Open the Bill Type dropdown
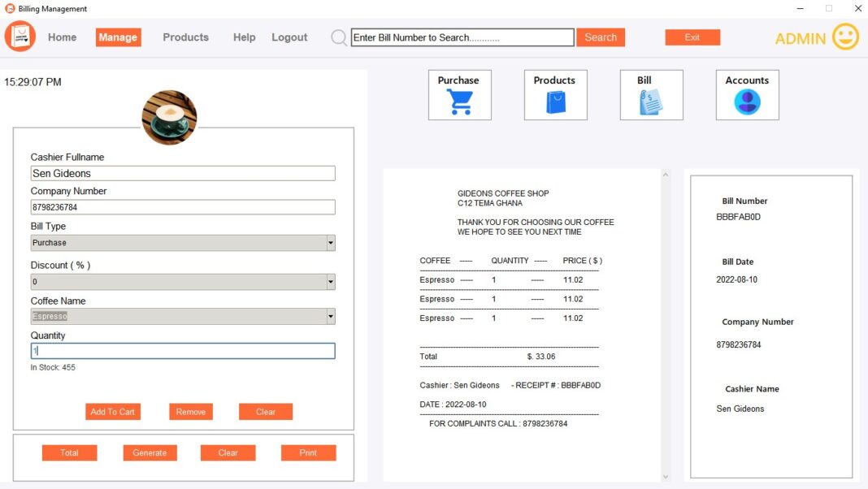The height and width of the screenshot is (489, 868). click(330, 242)
